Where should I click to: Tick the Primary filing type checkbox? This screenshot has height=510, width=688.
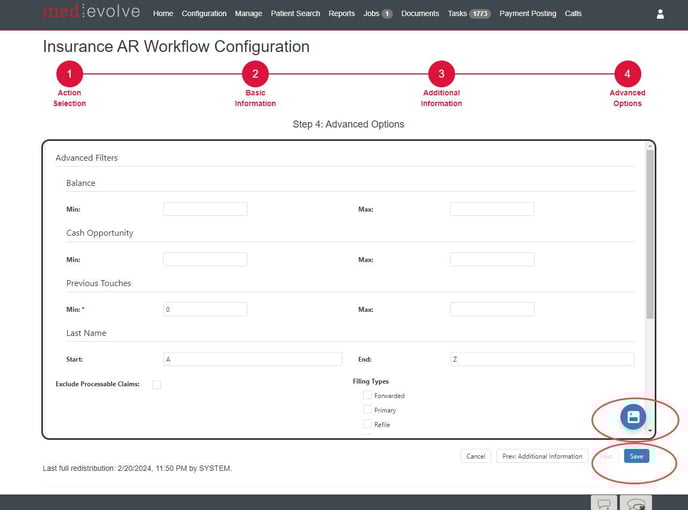point(367,410)
